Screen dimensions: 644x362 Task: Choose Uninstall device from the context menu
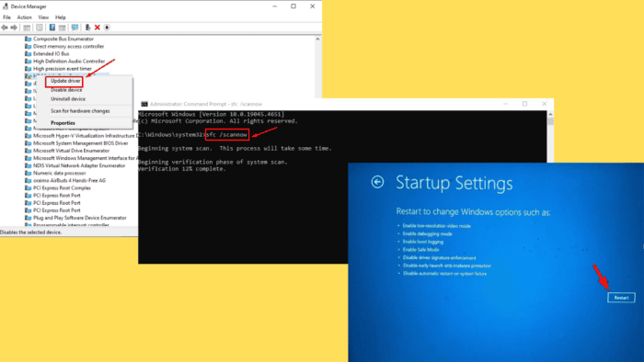coord(68,99)
